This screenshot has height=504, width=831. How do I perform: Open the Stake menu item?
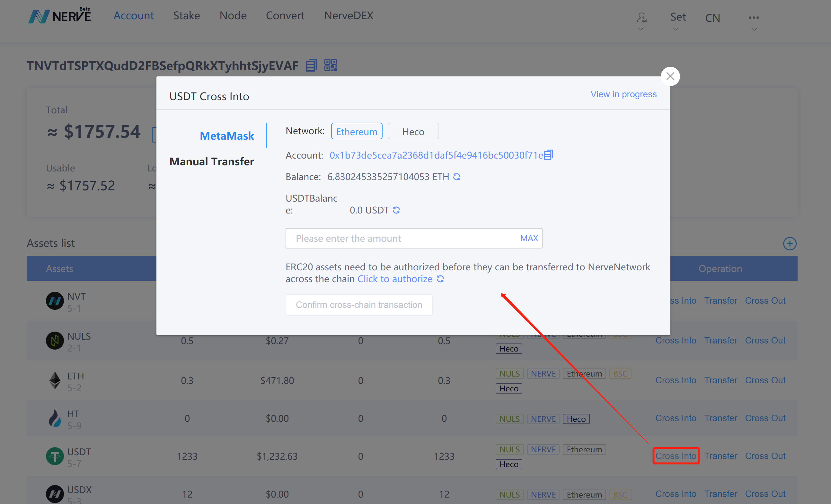(187, 15)
